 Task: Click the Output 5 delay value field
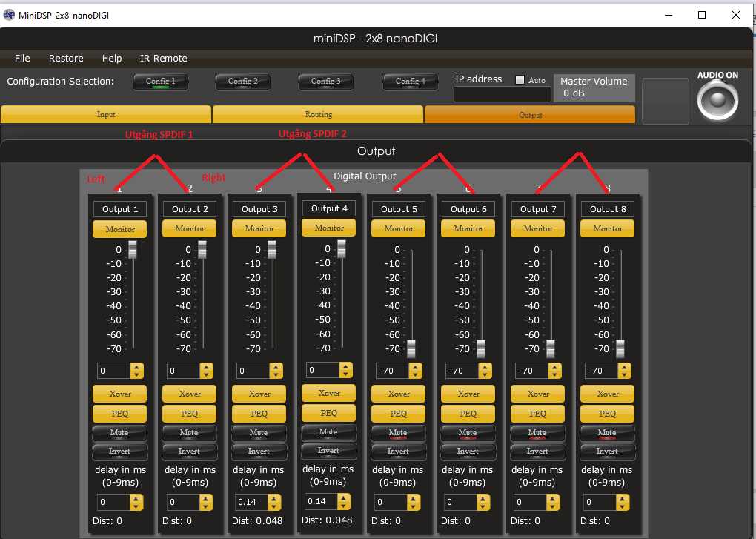point(391,503)
